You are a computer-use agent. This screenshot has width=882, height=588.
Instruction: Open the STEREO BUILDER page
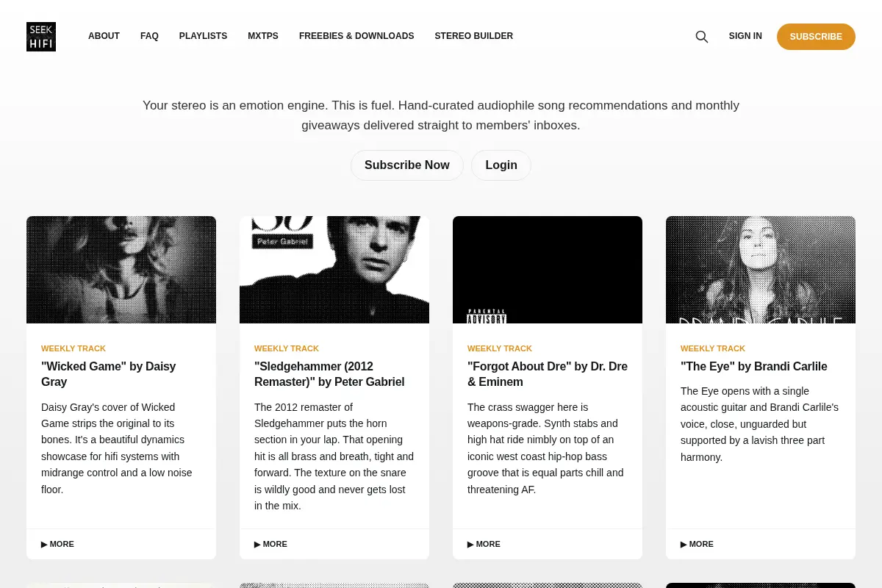[x=473, y=36]
